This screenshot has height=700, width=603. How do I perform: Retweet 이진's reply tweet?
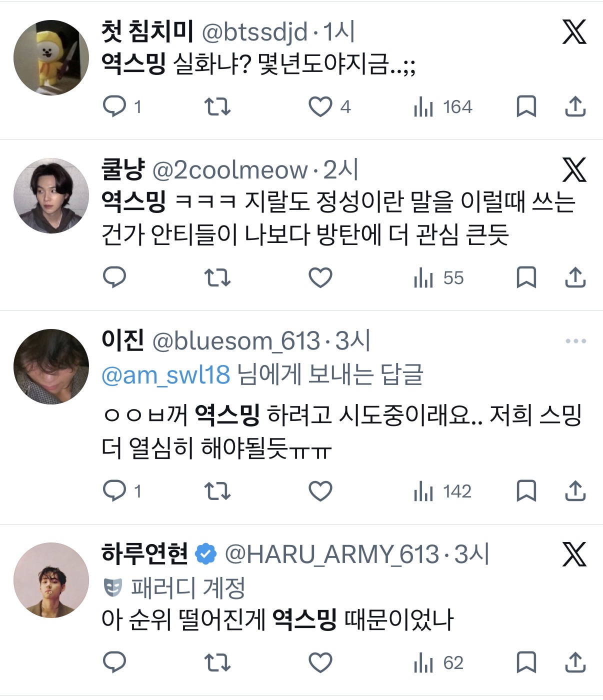[217, 491]
